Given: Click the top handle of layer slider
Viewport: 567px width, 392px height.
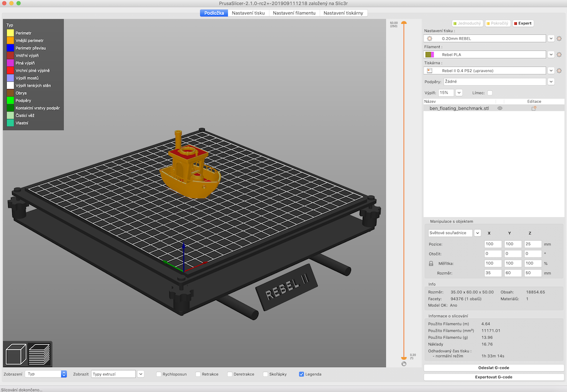Looking at the screenshot, I should click(404, 23).
